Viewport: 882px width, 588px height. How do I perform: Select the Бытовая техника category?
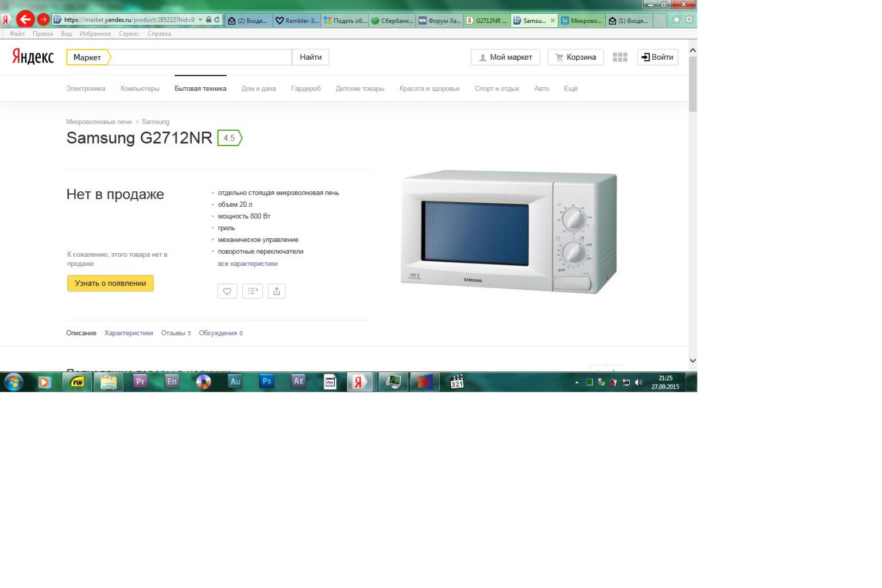pyautogui.click(x=200, y=89)
